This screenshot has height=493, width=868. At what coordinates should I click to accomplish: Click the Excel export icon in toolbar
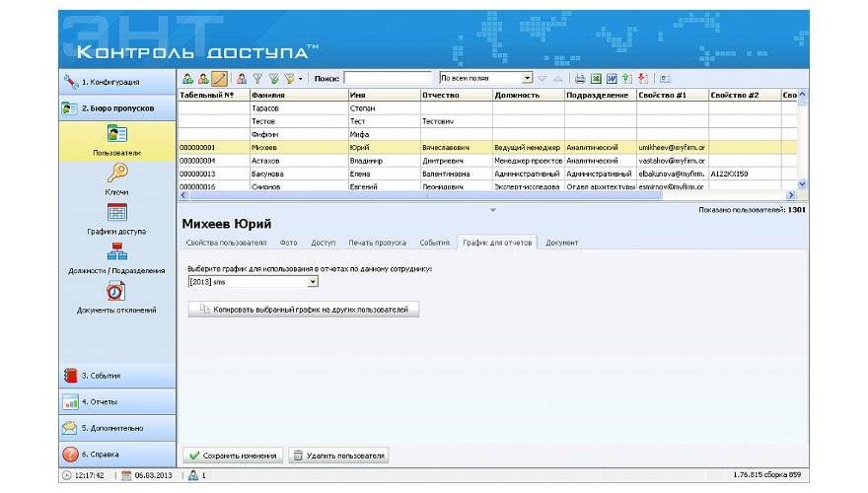[x=596, y=78]
